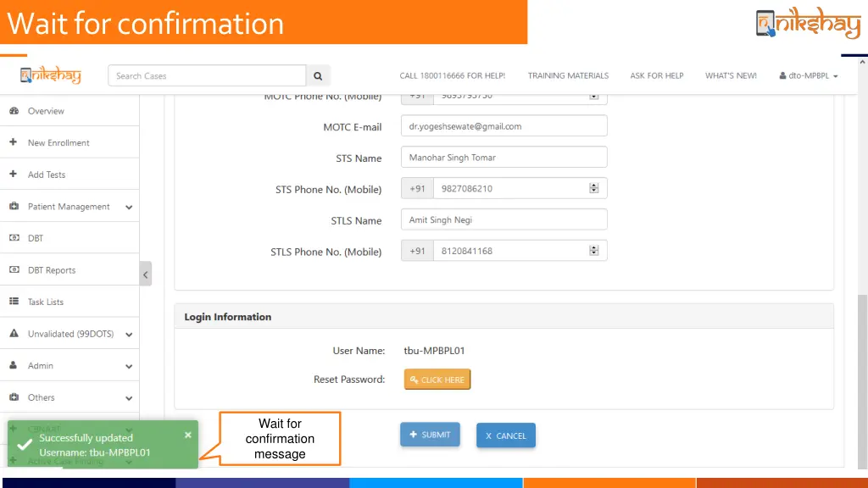Image resolution: width=868 pixels, height=488 pixels.
Task: Click the Search Cases input field
Action: pyautogui.click(x=207, y=75)
